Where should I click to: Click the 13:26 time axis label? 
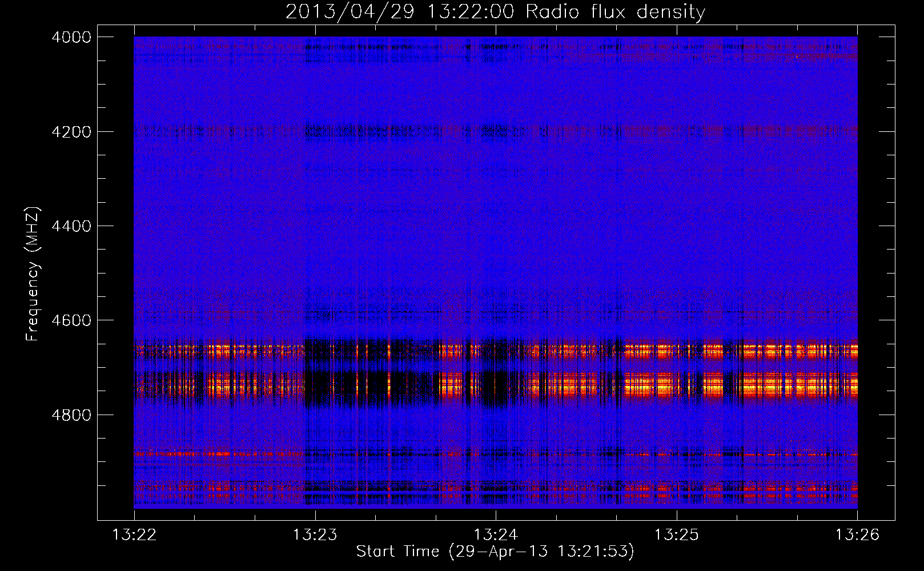pos(857,535)
